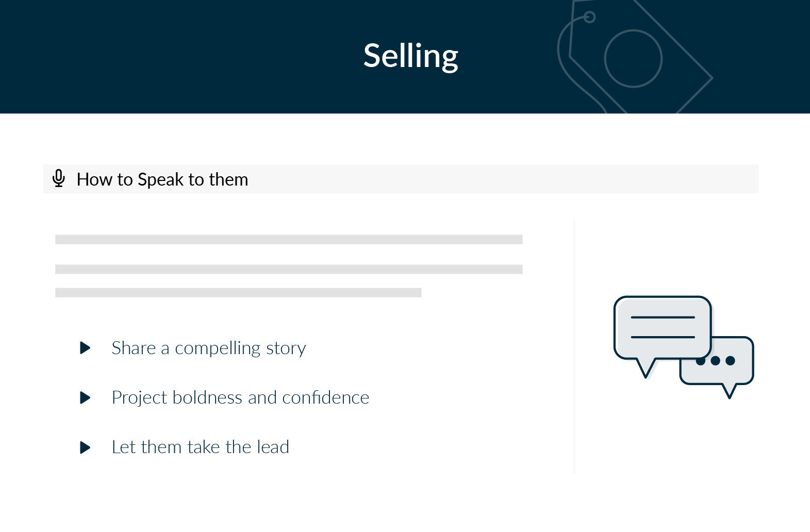
Task: Click the first gray placeholder text line
Action: tap(289, 240)
